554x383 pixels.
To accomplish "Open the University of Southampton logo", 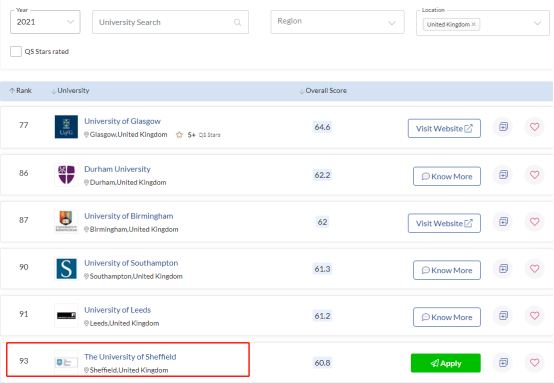I will [x=66, y=269].
